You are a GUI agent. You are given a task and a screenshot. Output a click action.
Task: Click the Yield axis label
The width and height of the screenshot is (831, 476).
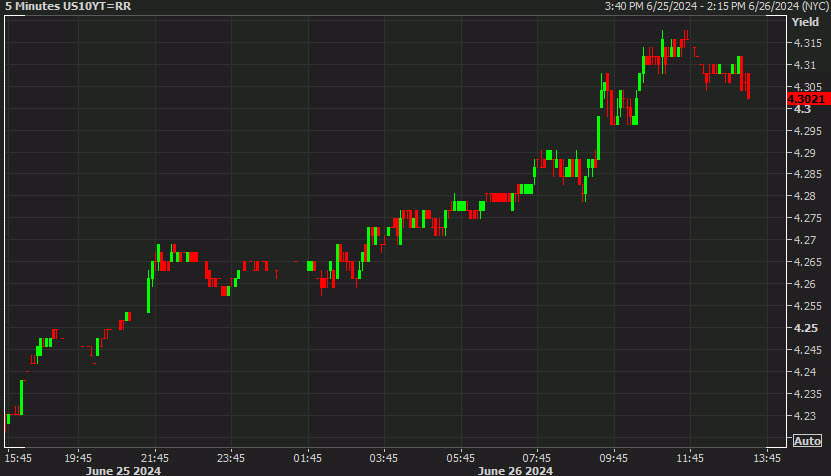click(806, 22)
